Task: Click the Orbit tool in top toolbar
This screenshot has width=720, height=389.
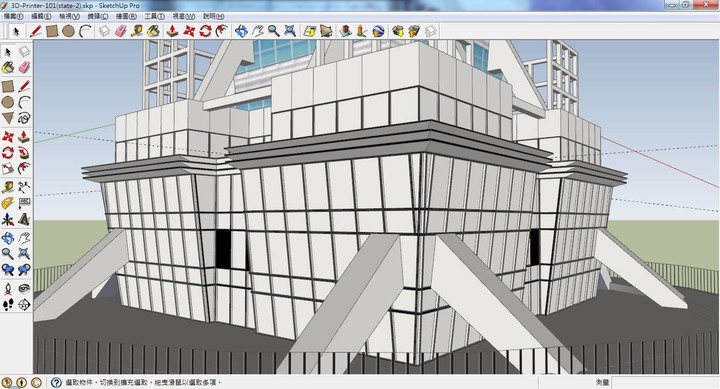Action: (x=241, y=31)
